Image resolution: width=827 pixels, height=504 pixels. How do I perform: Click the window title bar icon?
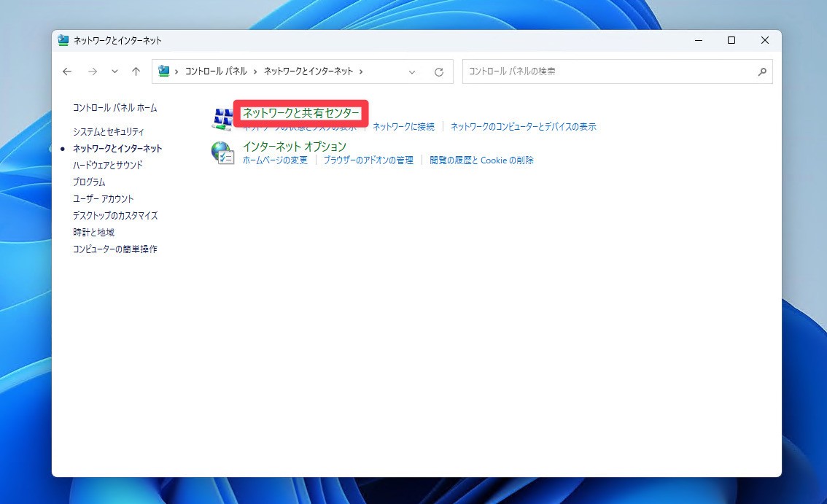pos(63,40)
